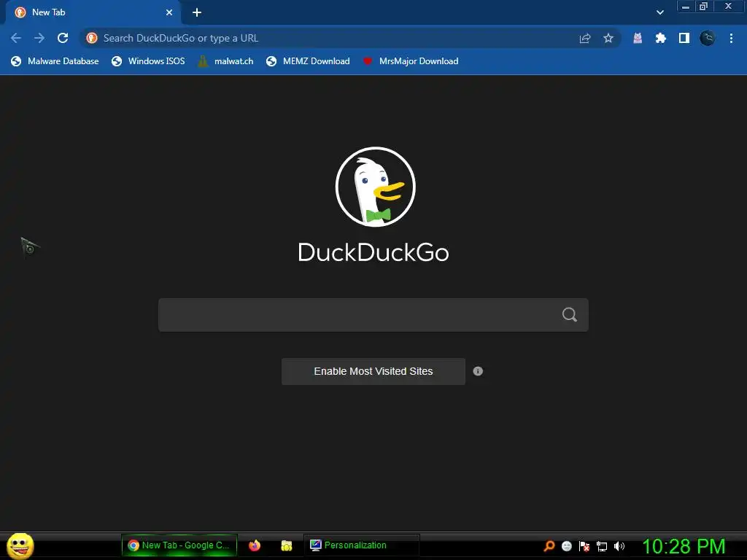747x560 pixels.
Task: Expand the tab search chevron
Action: pyautogui.click(x=659, y=12)
